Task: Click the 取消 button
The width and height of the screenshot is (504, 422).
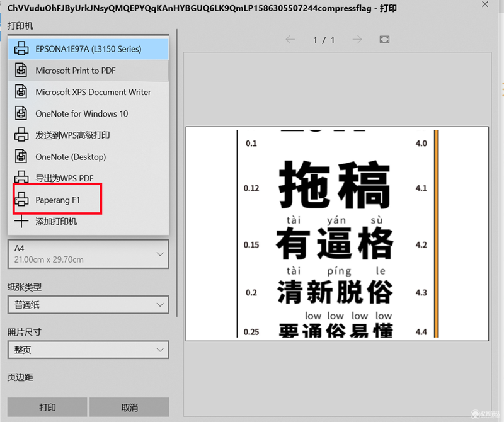Action: (130, 408)
